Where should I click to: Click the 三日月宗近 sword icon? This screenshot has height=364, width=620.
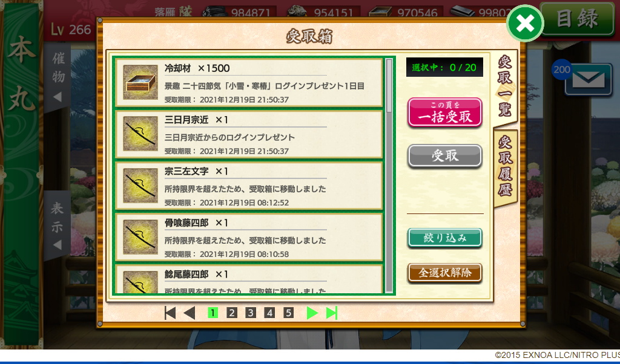pyautogui.click(x=140, y=134)
